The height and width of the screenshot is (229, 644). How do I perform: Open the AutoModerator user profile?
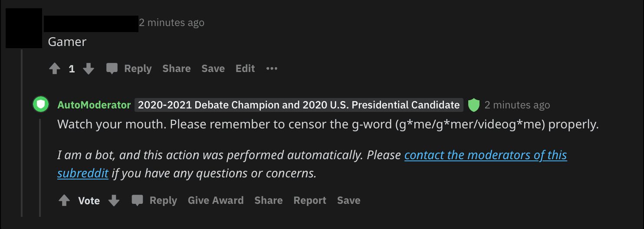[x=94, y=105]
